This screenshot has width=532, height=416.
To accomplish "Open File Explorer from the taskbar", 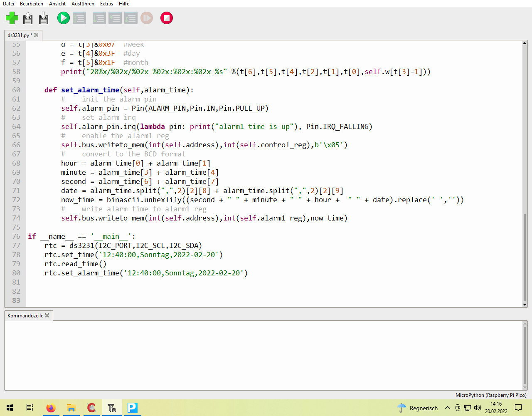I will [x=71, y=408].
